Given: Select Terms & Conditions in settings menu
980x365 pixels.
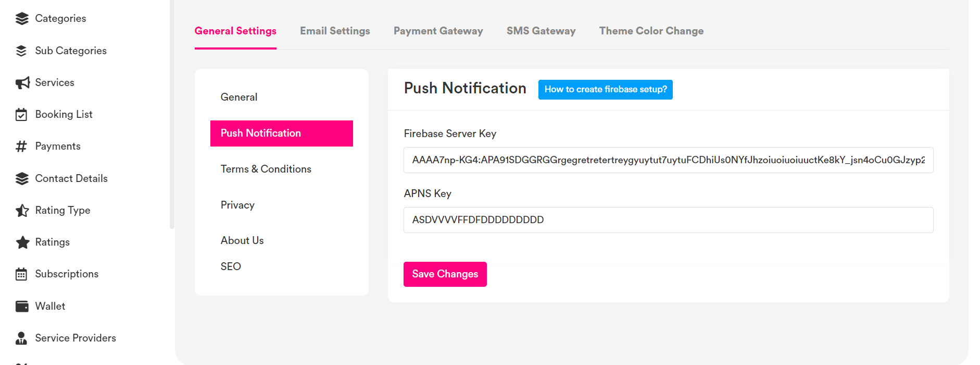Looking at the screenshot, I should tap(266, 169).
